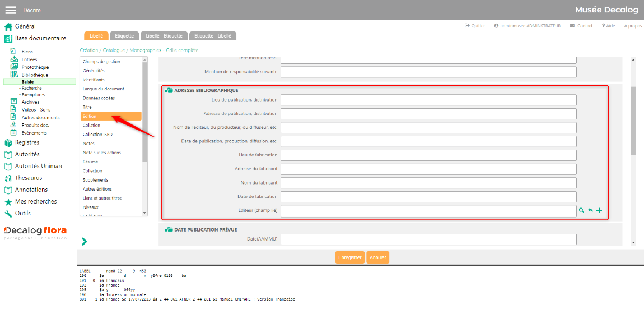Click the form's vertical scrollbar

click(633, 120)
